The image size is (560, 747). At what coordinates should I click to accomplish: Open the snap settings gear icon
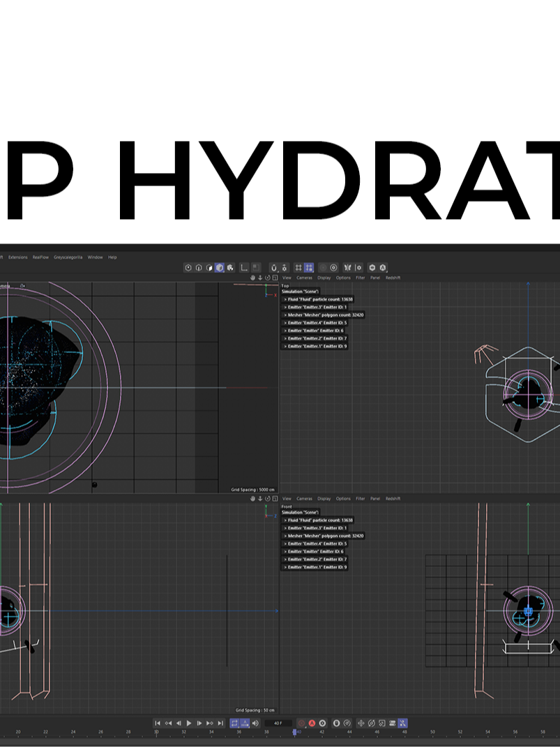pyautogui.click(x=285, y=268)
